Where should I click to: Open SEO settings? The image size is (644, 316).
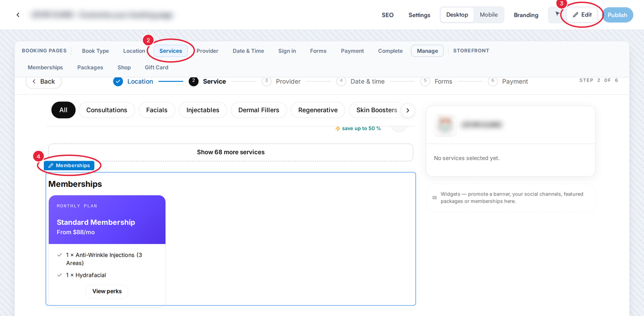point(387,15)
